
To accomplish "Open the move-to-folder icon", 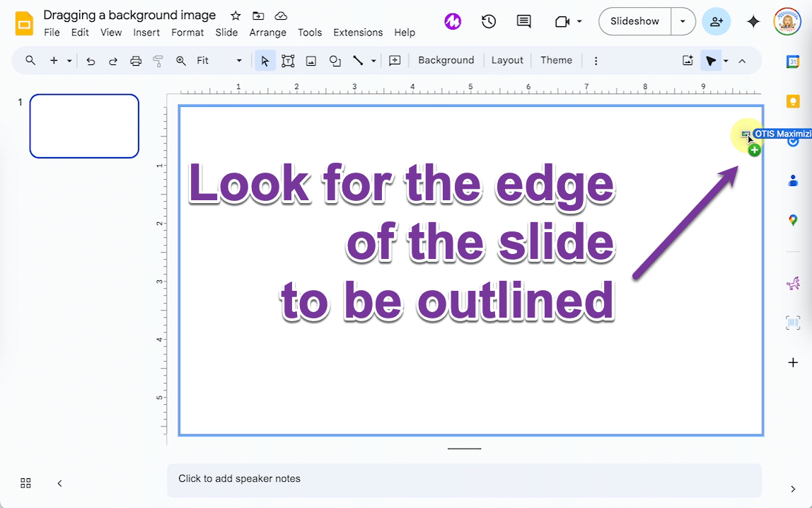I will click(x=258, y=16).
